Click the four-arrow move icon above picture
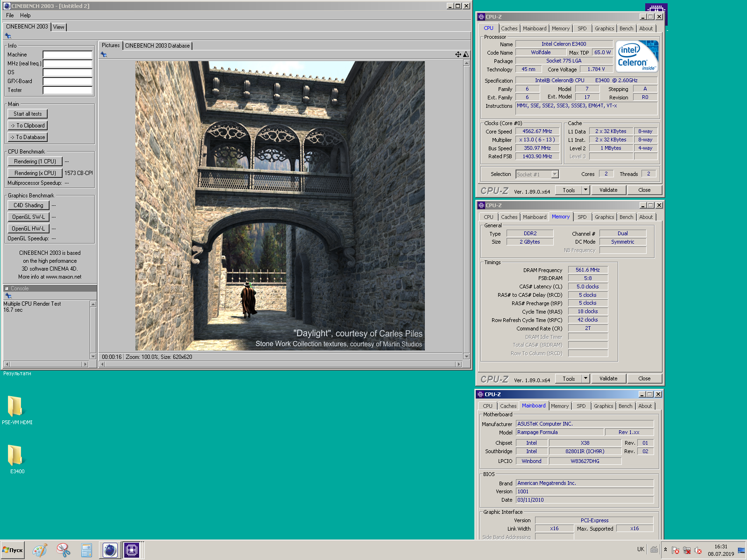The image size is (747, 560). pos(458,55)
